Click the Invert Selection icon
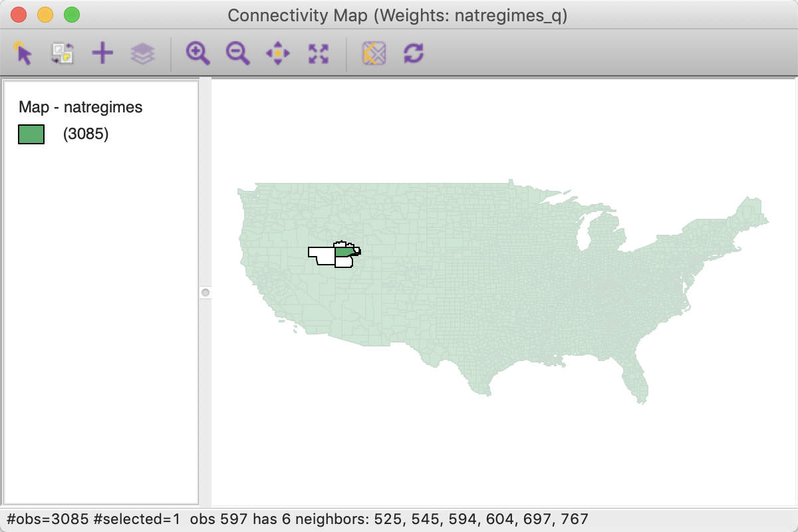The image size is (798, 532). (x=63, y=53)
